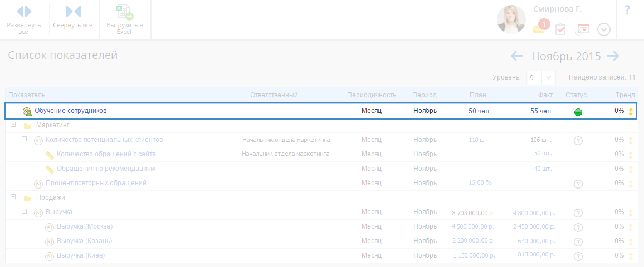Collapse the Продажи folder

tap(13, 197)
